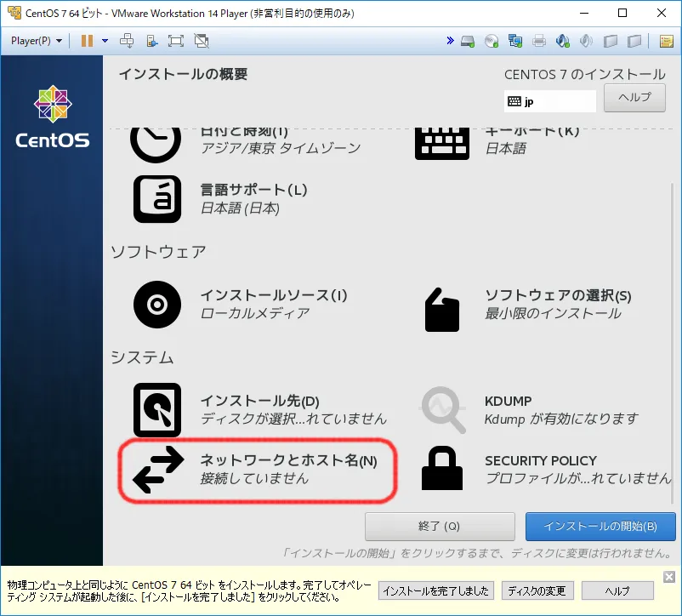Minimize the VMware Player window

tap(584, 13)
